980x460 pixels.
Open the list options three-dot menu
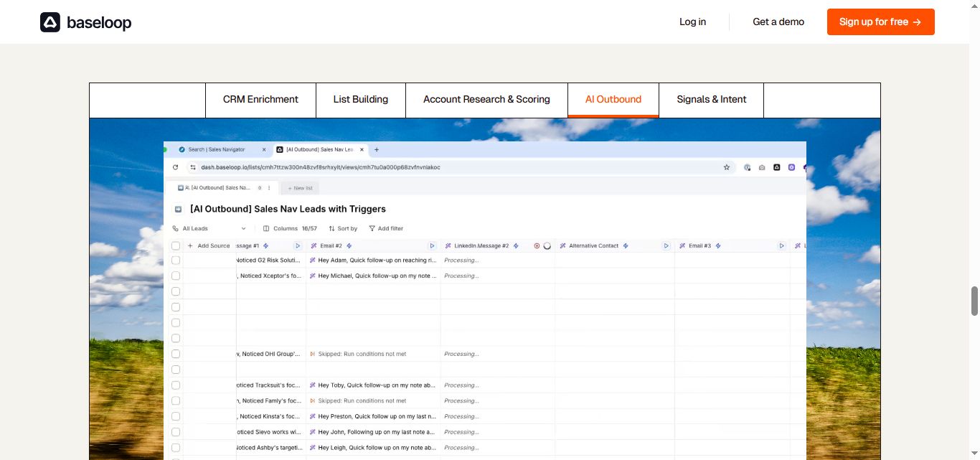(x=268, y=187)
